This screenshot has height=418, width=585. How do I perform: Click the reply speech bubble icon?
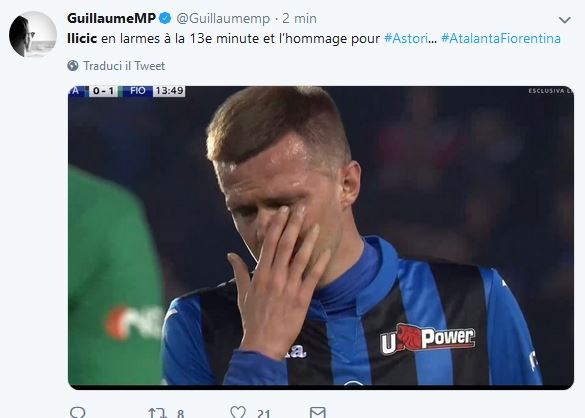[x=78, y=413]
